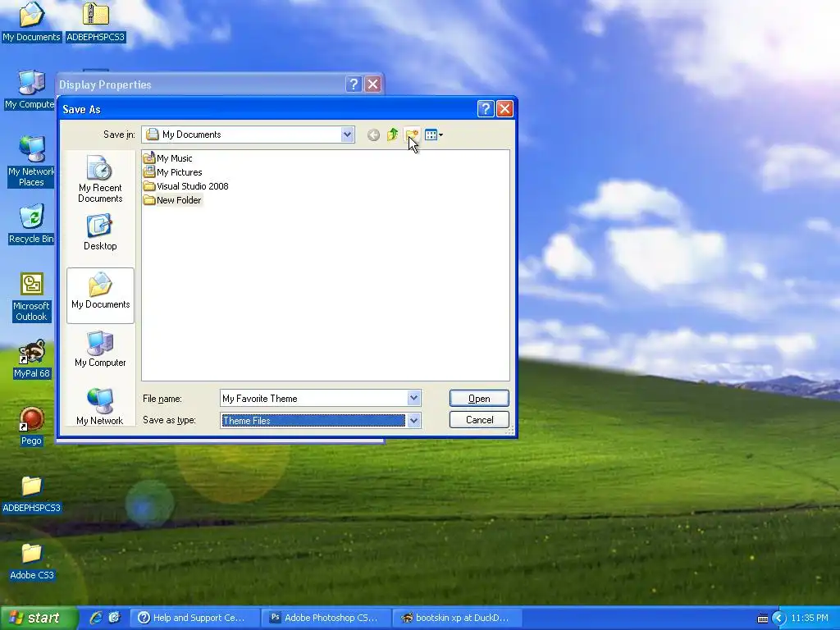
Task: Select the Recycle Bin desktop icon
Action: (x=31, y=224)
